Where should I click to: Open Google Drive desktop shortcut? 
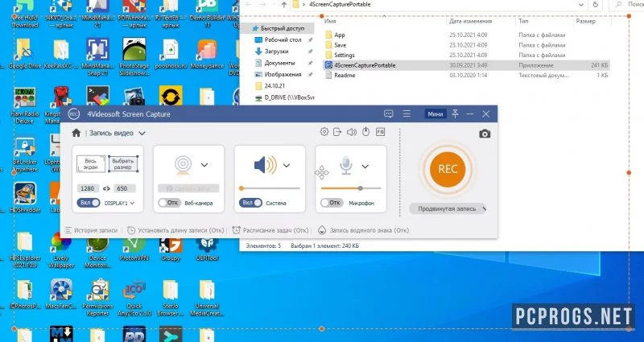coord(25,54)
